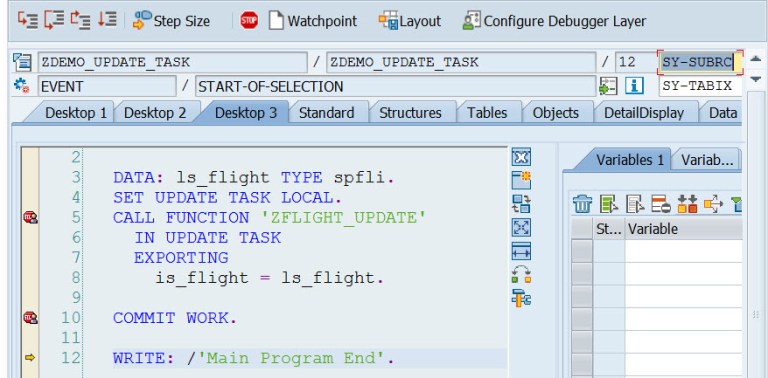The width and height of the screenshot is (768, 378).
Task: Click the gear icon beside the EVENT field
Action: click(x=22, y=86)
